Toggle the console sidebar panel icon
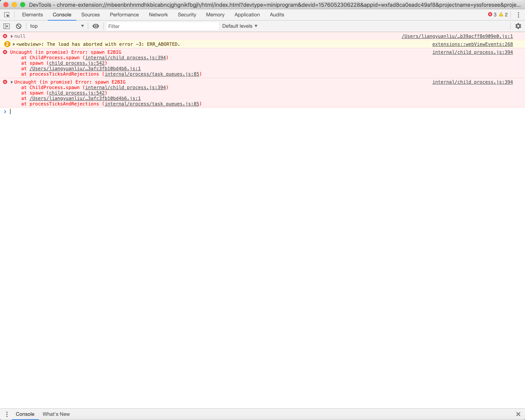This screenshot has height=420, width=525. (x=7, y=26)
